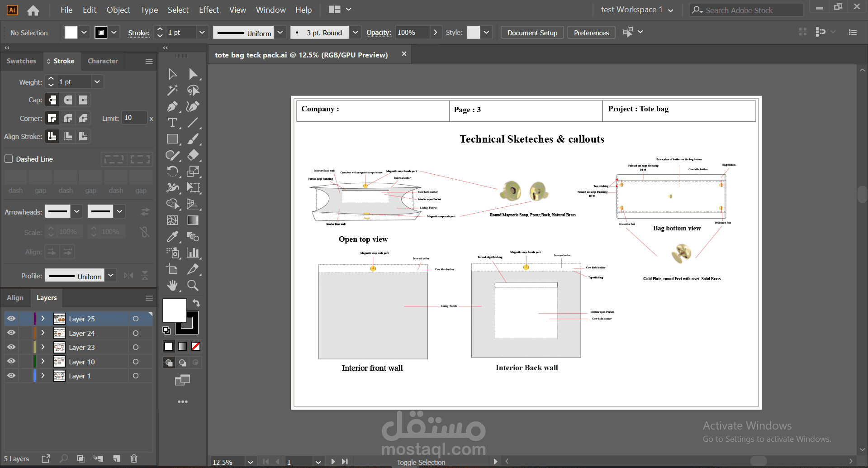The height and width of the screenshot is (468, 868).
Task: Open Stroke panel Weight dropdown
Action: (x=97, y=81)
